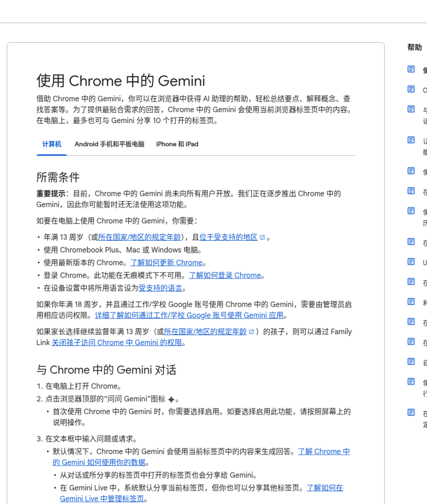Click the bold 重要提示 label
The width and height of the screenshot is (427, 504).
pos(51,194)
